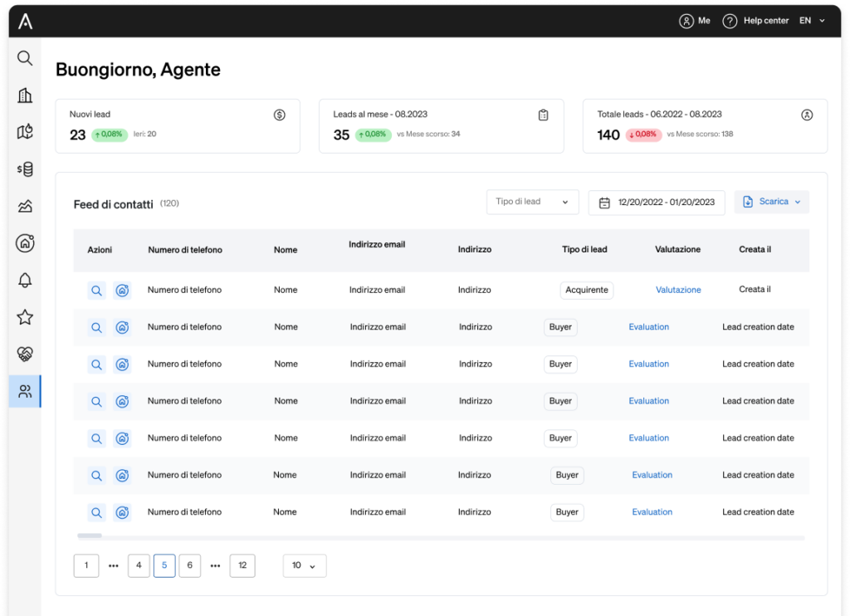Click Buyer tag in second row
This screenshot has height=616, width=850.
pyautogui.click(x=560, y=327)
